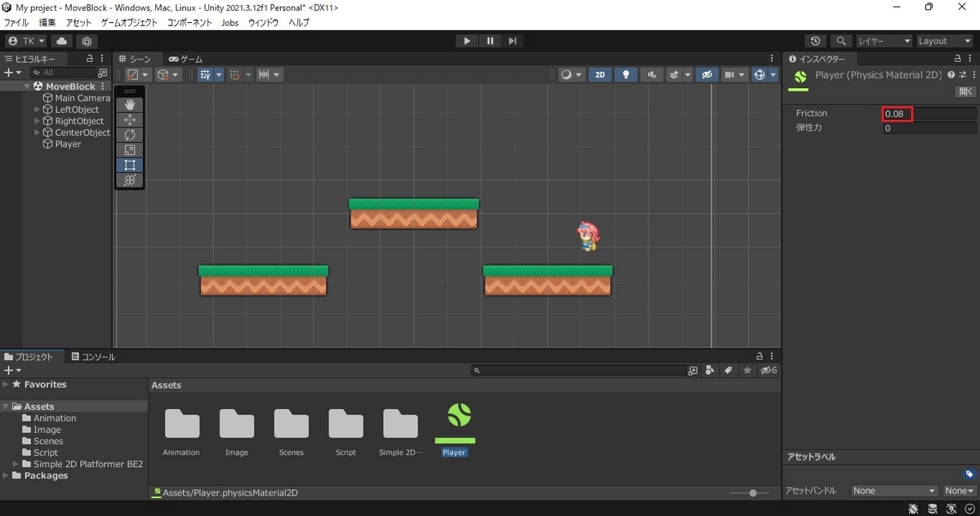The width and height of the screenshot is (980, 516).
Task: Search assets by type icon
Action: pos(710,371)
